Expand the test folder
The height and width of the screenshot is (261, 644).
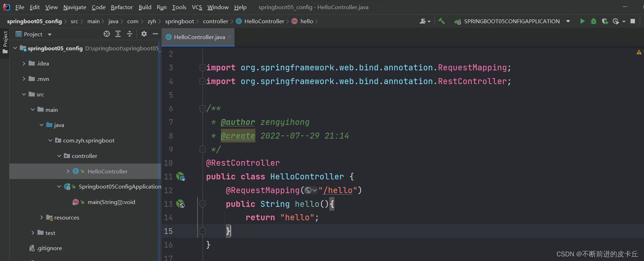tap(33, 233)
